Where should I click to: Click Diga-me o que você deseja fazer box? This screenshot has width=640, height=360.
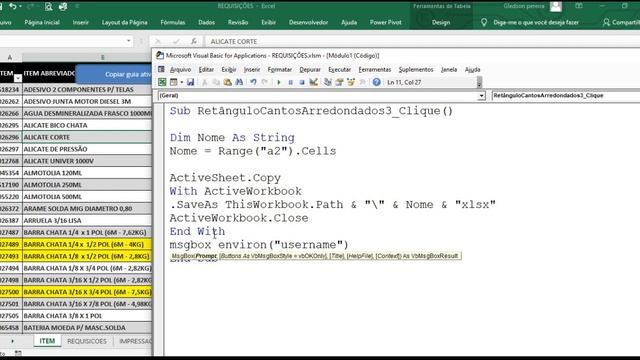(x=536, y=22)
